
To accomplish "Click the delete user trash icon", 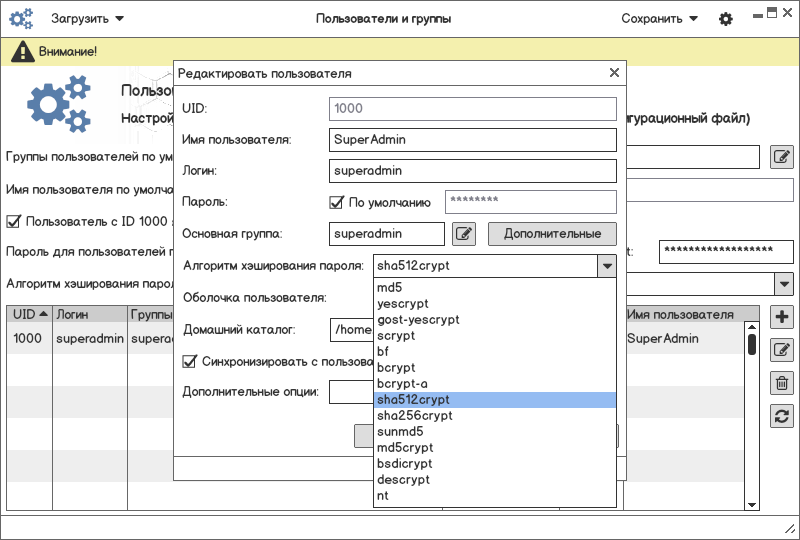I will point(783,382).
